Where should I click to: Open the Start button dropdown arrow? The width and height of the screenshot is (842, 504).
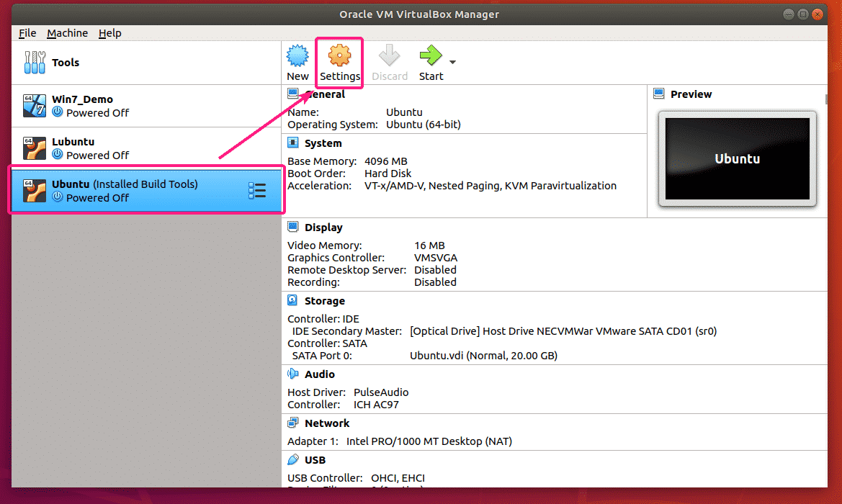(x=452, y=62)
